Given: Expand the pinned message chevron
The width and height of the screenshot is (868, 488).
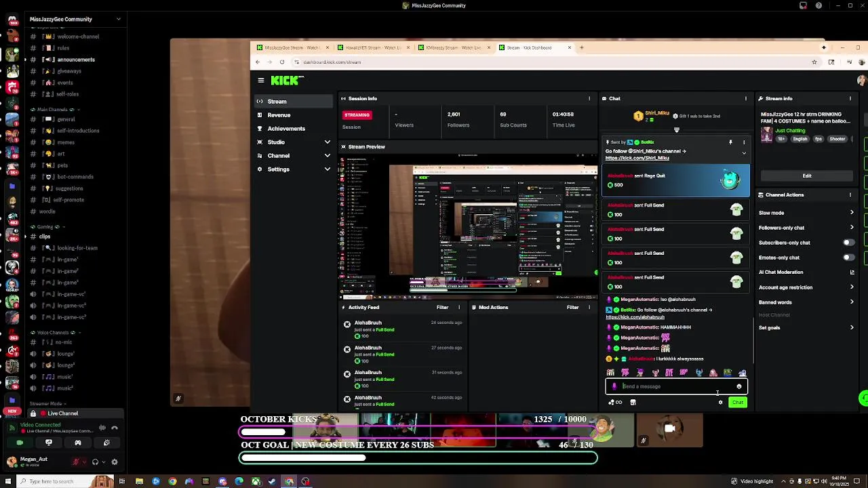Looking at the screenshot, I should click(x=744, y=153).
